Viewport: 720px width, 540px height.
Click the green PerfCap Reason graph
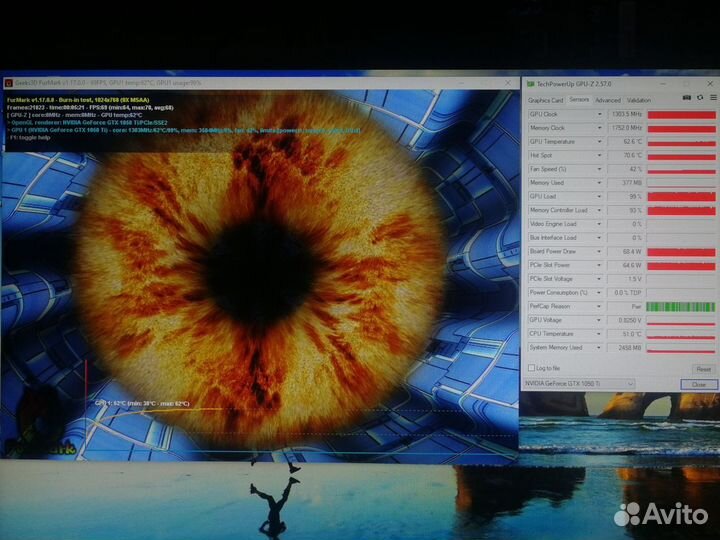click(680, 306)
